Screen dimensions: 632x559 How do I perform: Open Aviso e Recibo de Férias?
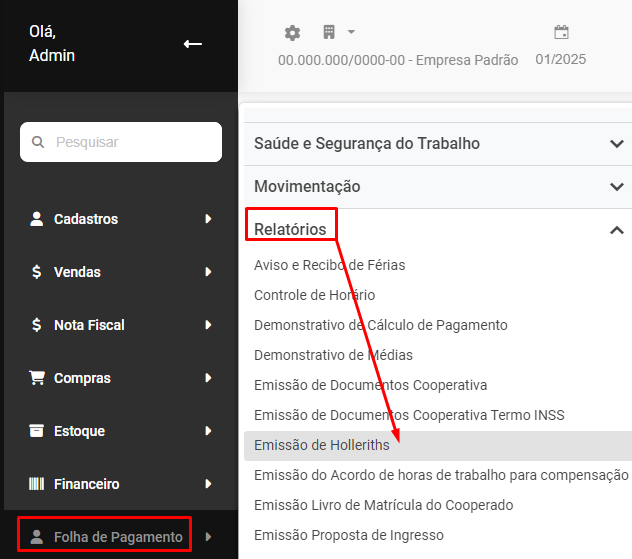[329, 265]
